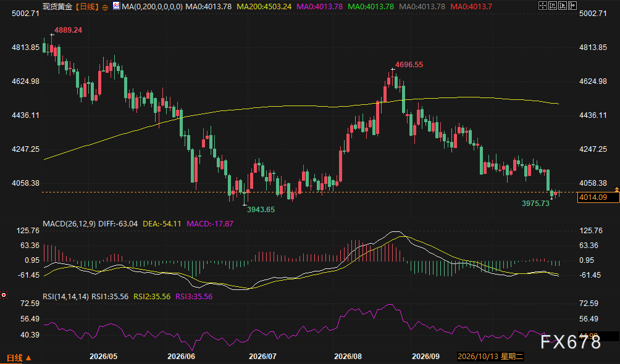Open the MA(0,200,0,0,0,0) parameter settings
Viewport: 620px width, 364px height.
point(153,7)
